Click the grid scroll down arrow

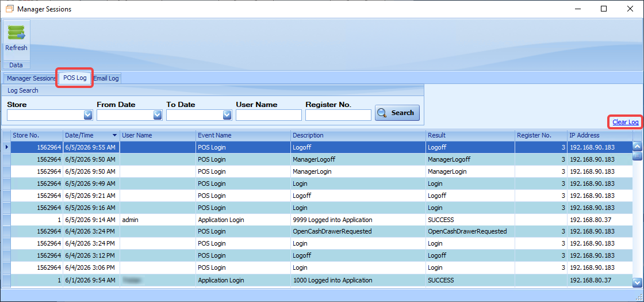click(637, 282)
